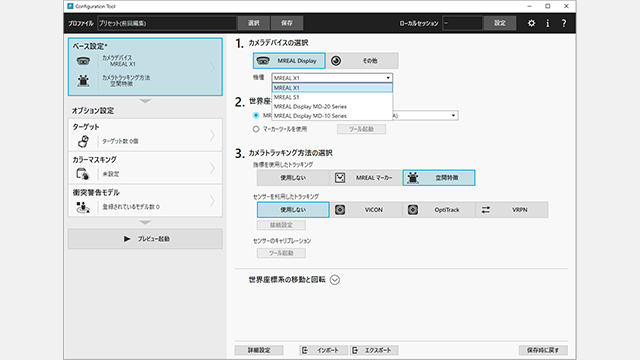
Task: Click the プレビュー起動 button
Action: tap(145, 239)
